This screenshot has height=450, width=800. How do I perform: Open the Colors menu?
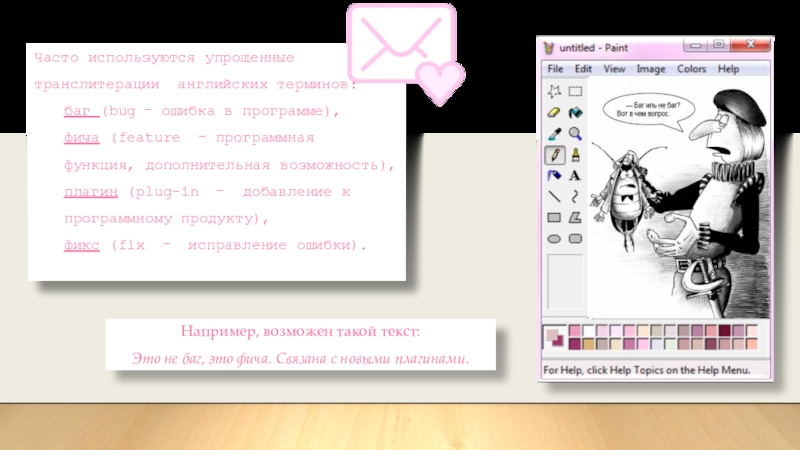[x=691, y=69]
